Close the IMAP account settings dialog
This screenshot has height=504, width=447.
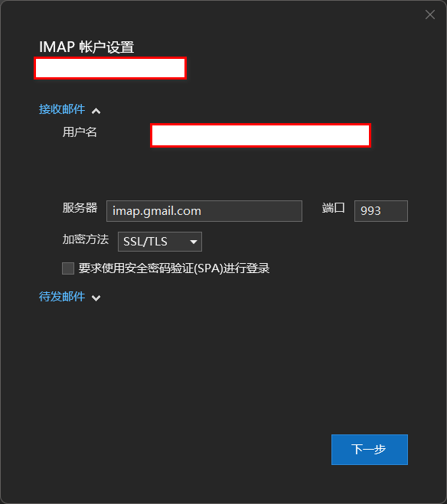(430, 15)
